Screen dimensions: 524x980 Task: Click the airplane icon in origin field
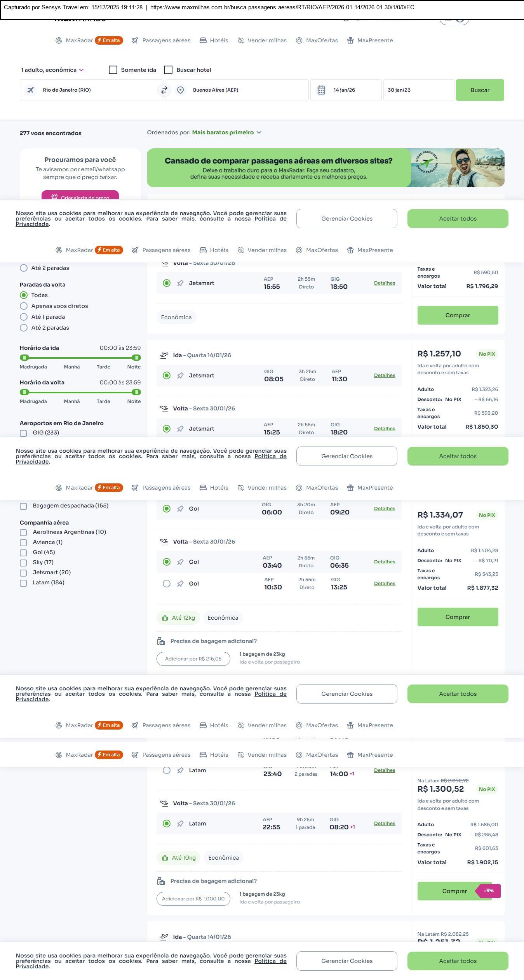[x=30, y=90]
